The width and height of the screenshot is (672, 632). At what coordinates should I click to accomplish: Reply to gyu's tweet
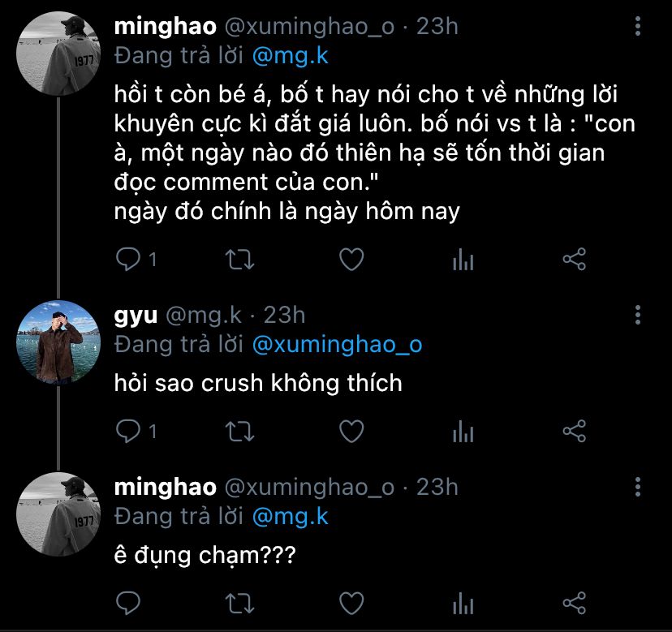pyautogui.click(x=128, y=431)
